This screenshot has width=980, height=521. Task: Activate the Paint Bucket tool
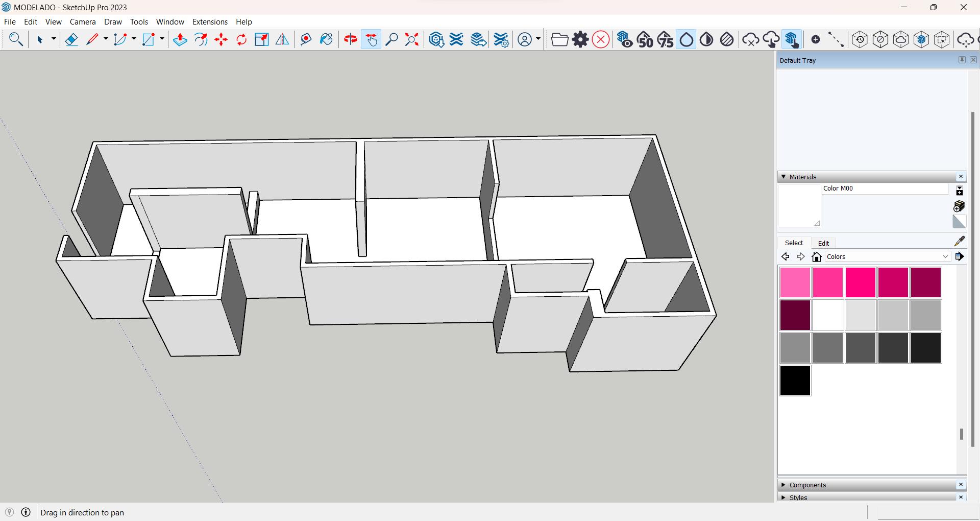click(326, 40)
